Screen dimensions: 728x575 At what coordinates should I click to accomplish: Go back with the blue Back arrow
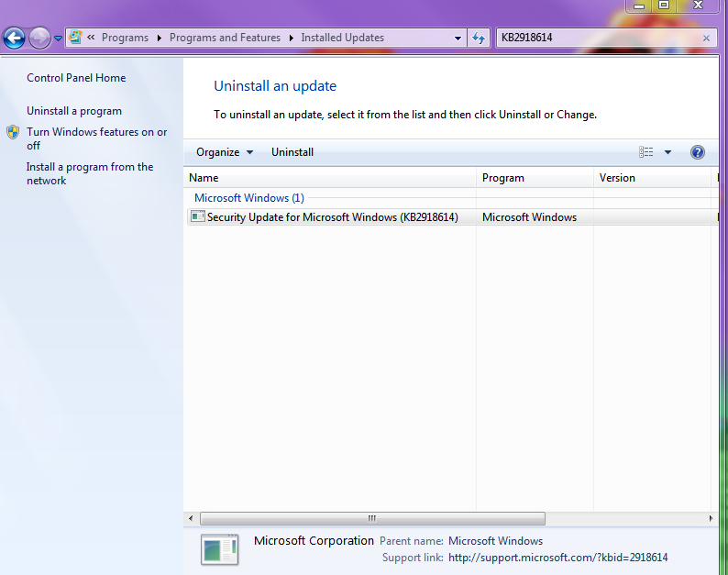click(x=14, y=39)
